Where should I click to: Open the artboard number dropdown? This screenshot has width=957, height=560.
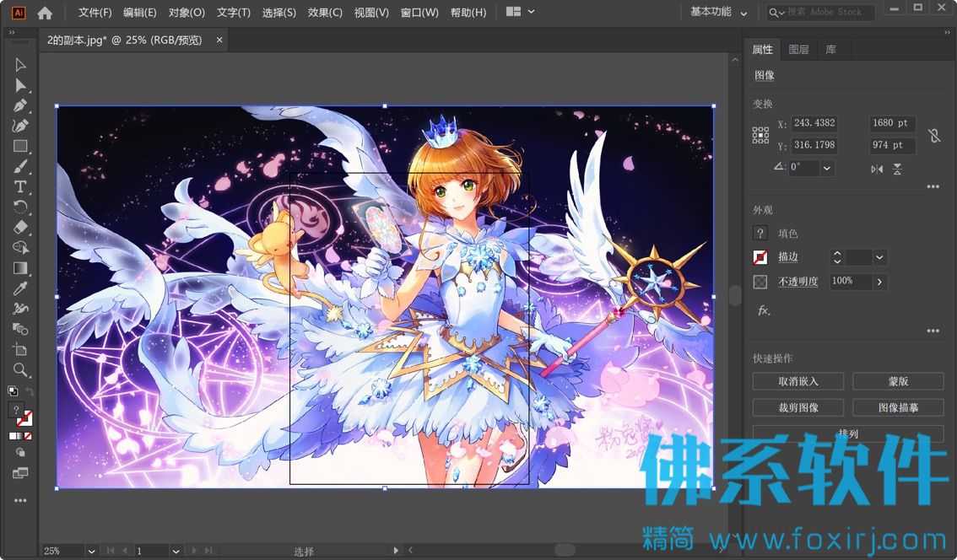(x=176, y=551)
